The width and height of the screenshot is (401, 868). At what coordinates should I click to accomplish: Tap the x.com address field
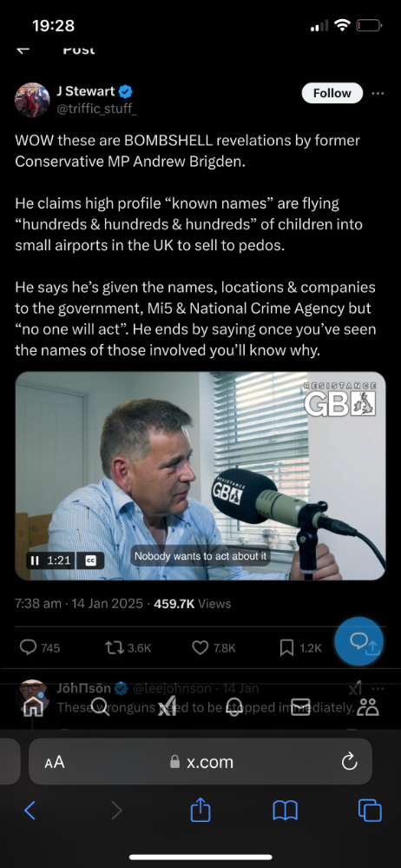click(x=200, y=762)
